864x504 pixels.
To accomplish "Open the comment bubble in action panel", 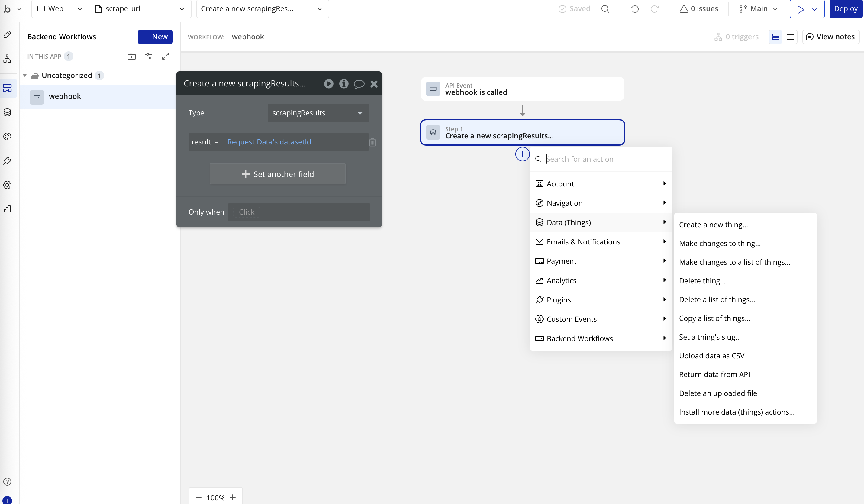I will pyautogui.click(x=359, y=84).
